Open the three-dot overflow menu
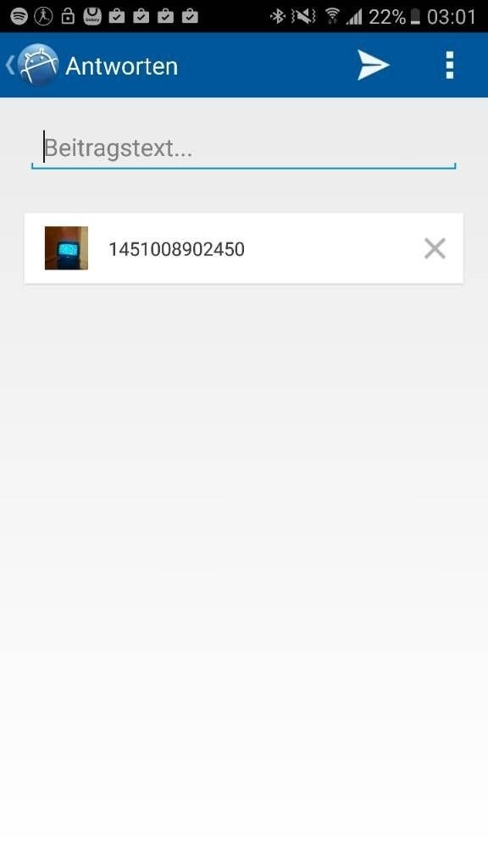Image resolution: width=488 pixels, height=868 pixels. point(450,65)
